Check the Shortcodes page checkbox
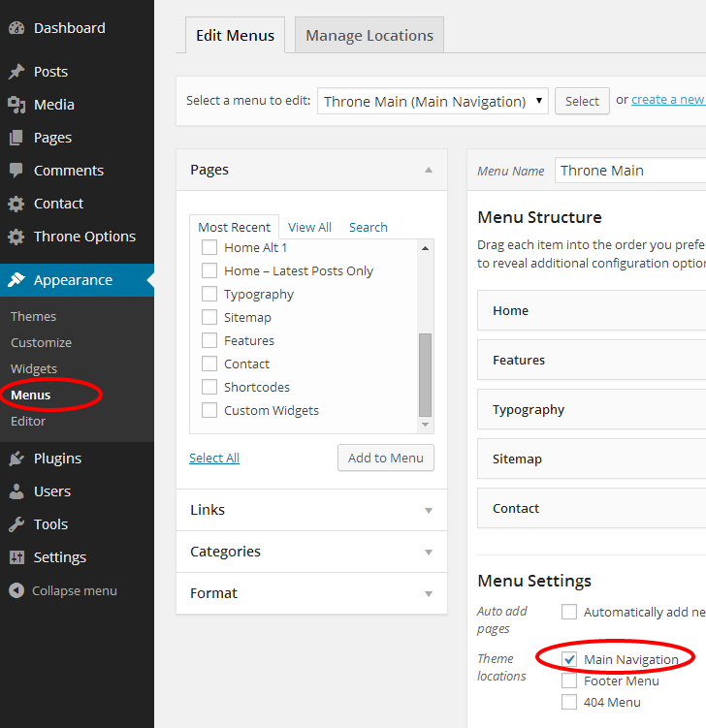 click(x=209, y=387)
